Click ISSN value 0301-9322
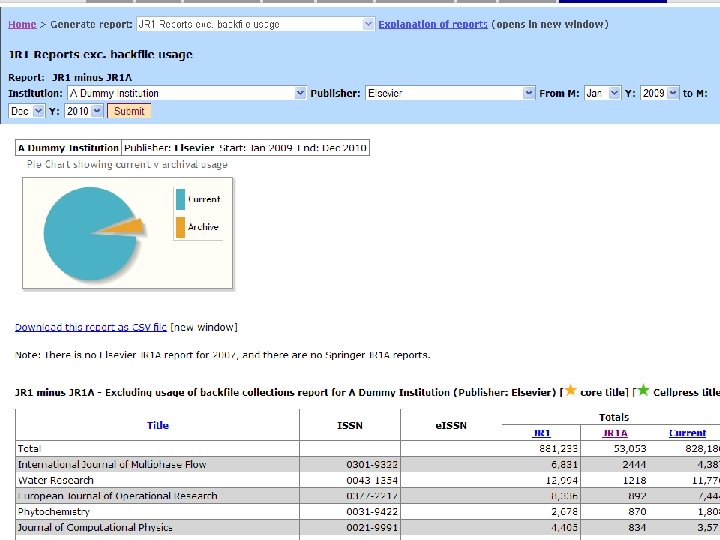This screenshot has height=540, width=720. [372, 465]
